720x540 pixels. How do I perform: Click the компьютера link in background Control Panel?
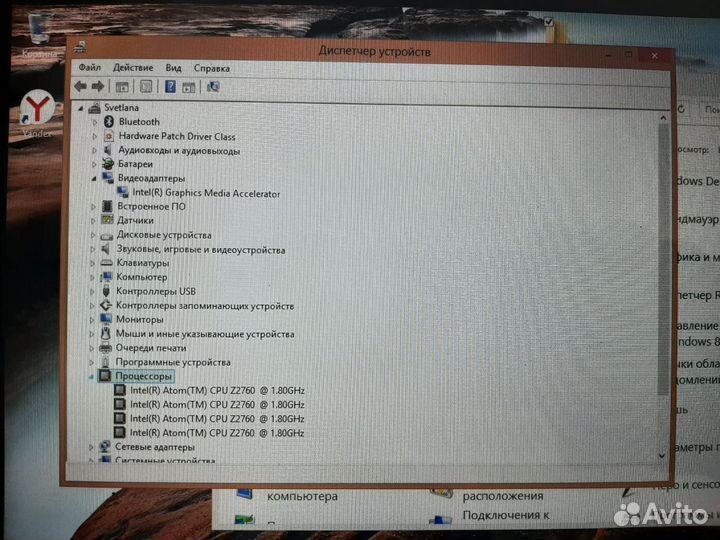click(x=302, y=496)
